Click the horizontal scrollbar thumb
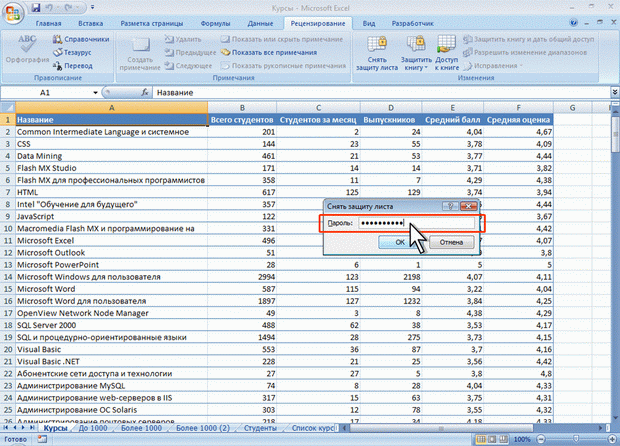The height and width of the screenshot is (446, 620). [x=441, y=428]
